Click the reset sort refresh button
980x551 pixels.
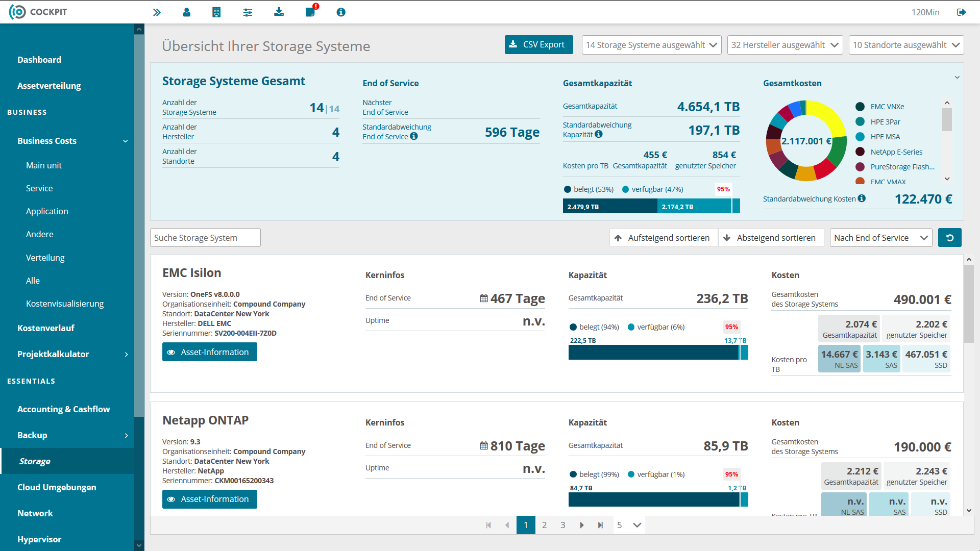(949, 238)
